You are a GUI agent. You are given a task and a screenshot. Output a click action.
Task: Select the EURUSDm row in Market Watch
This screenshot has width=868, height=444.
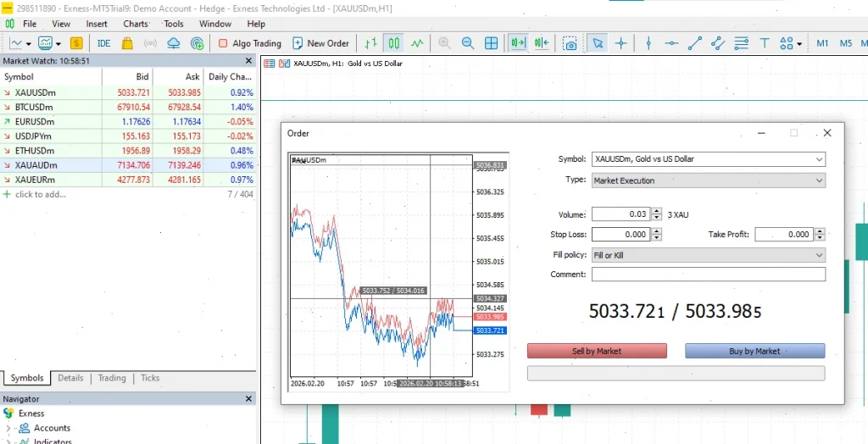pos(128,122)
